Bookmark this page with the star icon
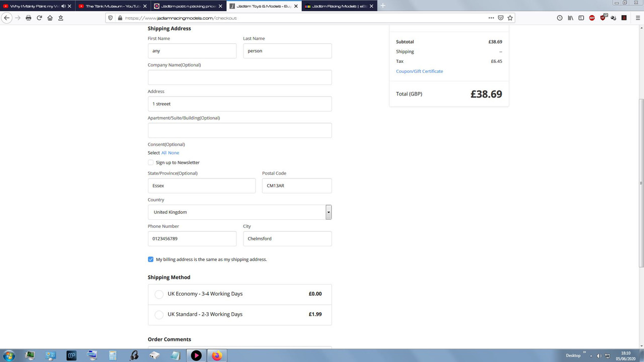The image size is (644, 362). (x=510, y=18)
